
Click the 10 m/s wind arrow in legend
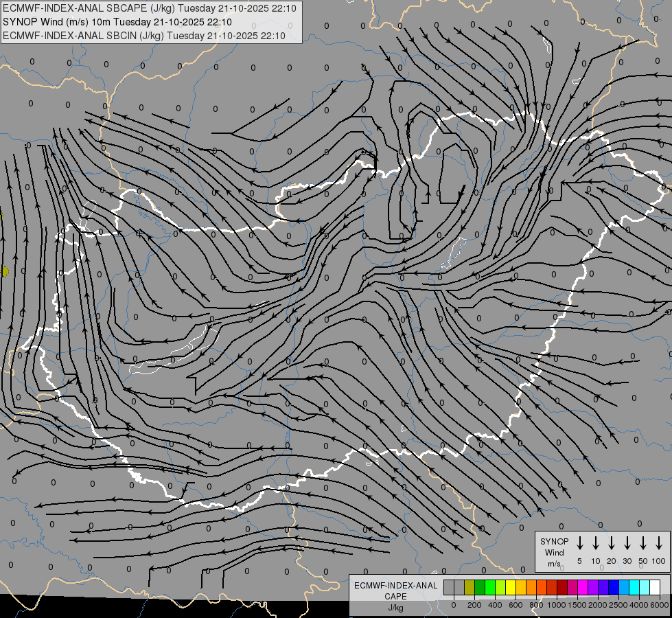click(x=596, y=543)
